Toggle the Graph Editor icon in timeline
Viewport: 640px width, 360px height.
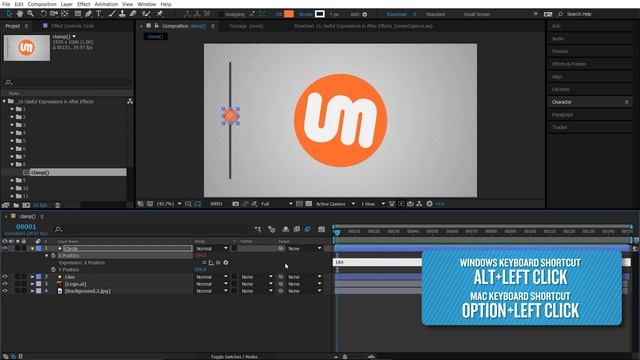[322, 229]
